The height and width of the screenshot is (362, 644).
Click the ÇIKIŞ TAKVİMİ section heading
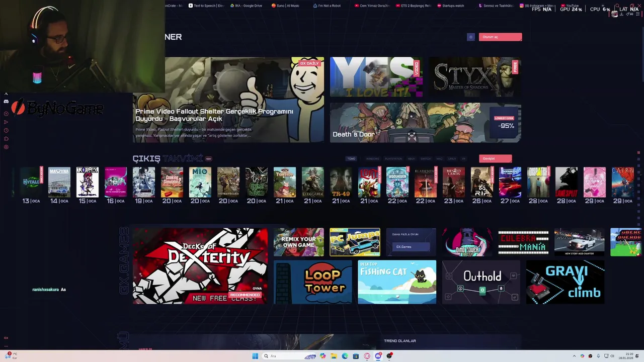point(168,158)
